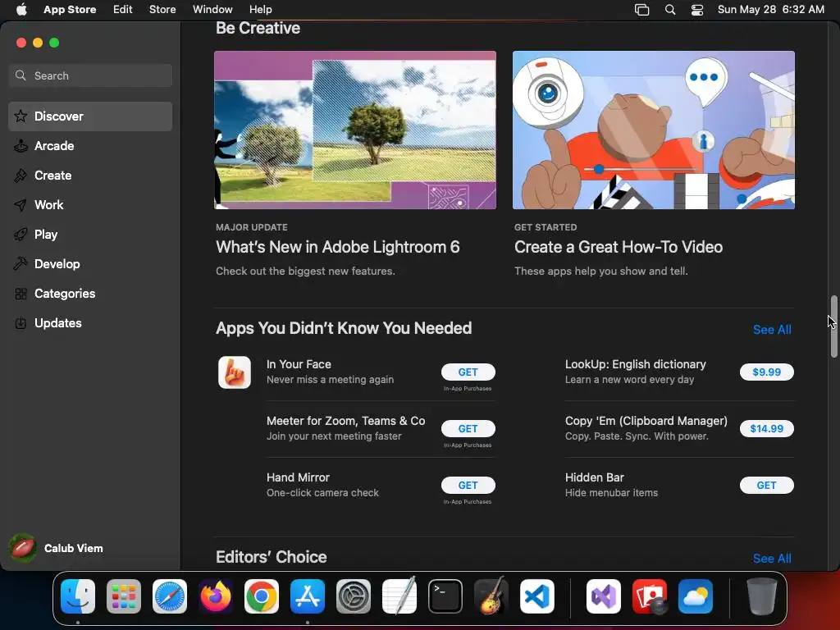Launch Safari from the Dock
The height and width of the screenshot is (630, 840).
click(170, 596)
